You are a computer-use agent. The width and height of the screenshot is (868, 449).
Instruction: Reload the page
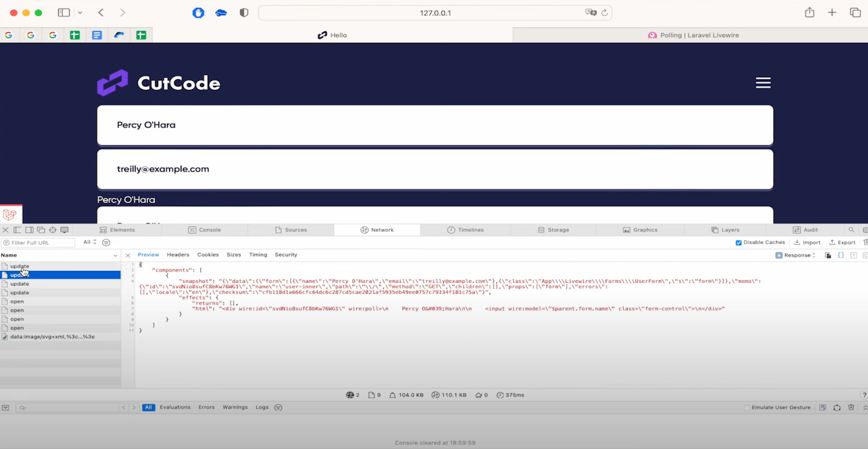coord(605,12)
